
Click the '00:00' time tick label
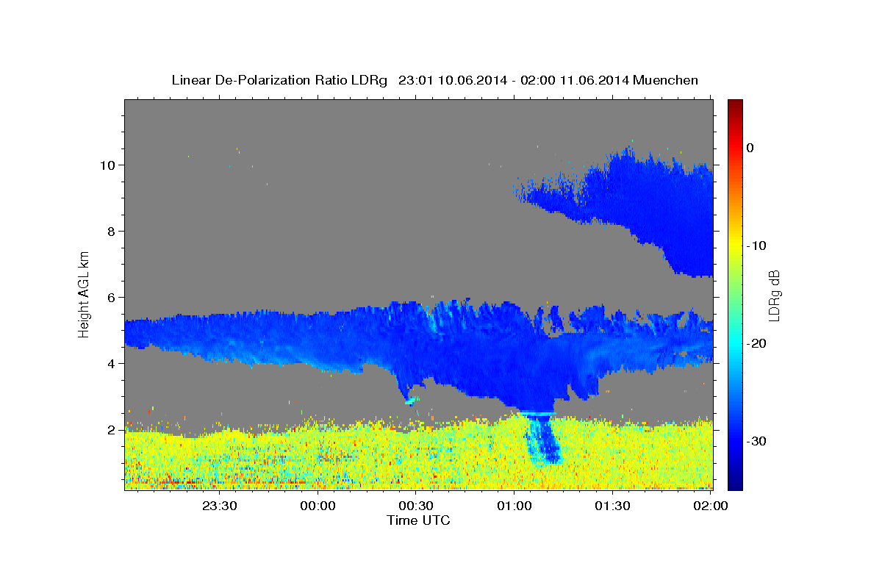point(318,506)
